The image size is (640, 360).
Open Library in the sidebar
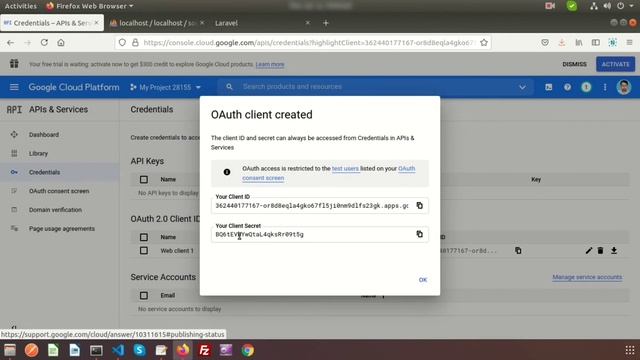pyautogui.click(x=38, y=153)
